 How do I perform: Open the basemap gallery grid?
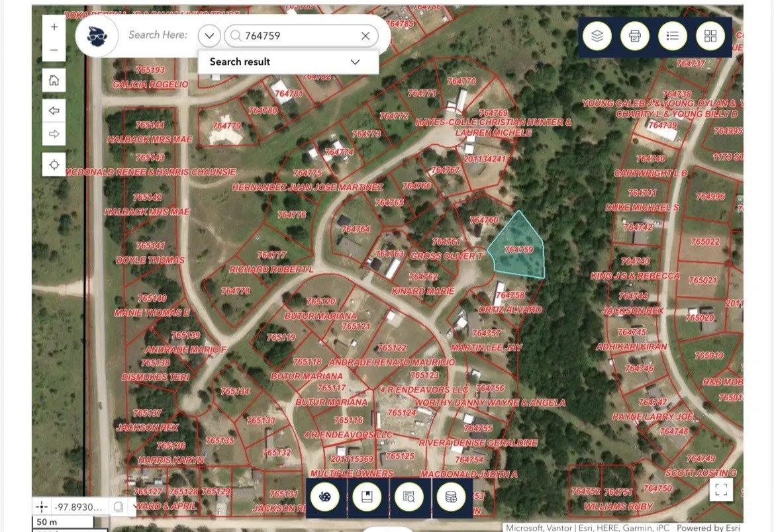pyautogui.click(x=710, y=36)
